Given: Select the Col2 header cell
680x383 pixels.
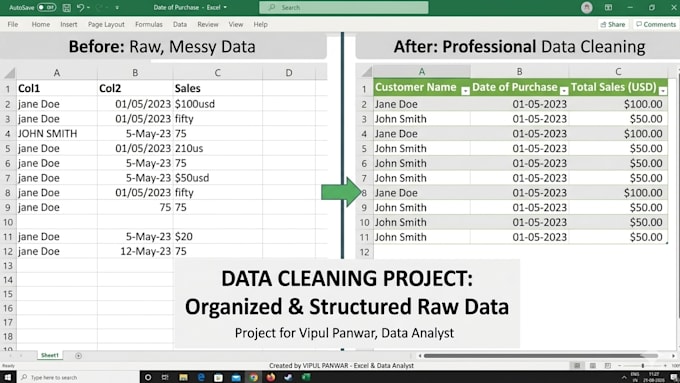Looking at the screenshot, I should click(x=135, y=88).
